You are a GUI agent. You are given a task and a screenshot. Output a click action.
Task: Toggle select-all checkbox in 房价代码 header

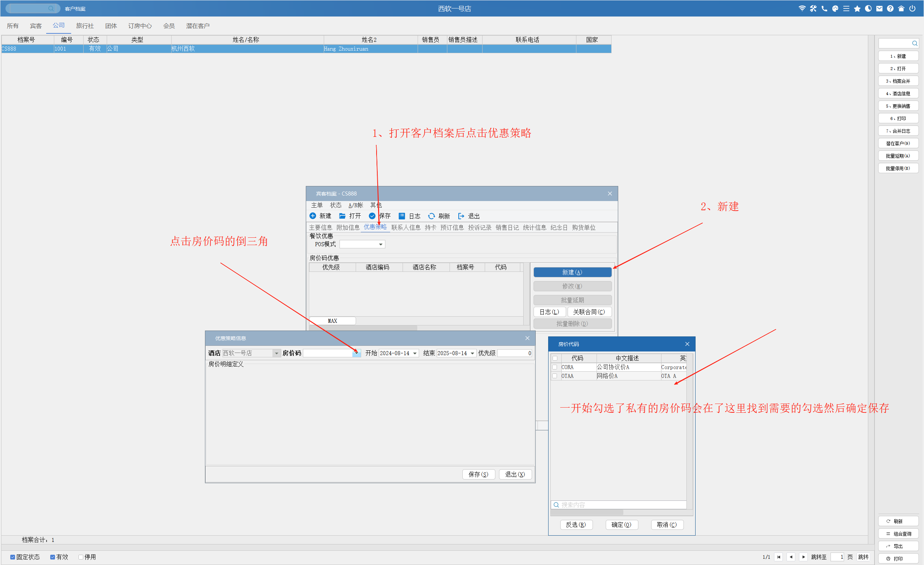pyautogui.click(x=555, y=358)
